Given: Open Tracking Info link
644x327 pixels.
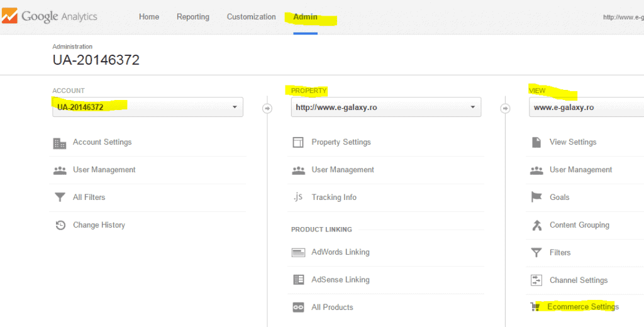Looking at the screenshot, I should (x=334, y=197).
